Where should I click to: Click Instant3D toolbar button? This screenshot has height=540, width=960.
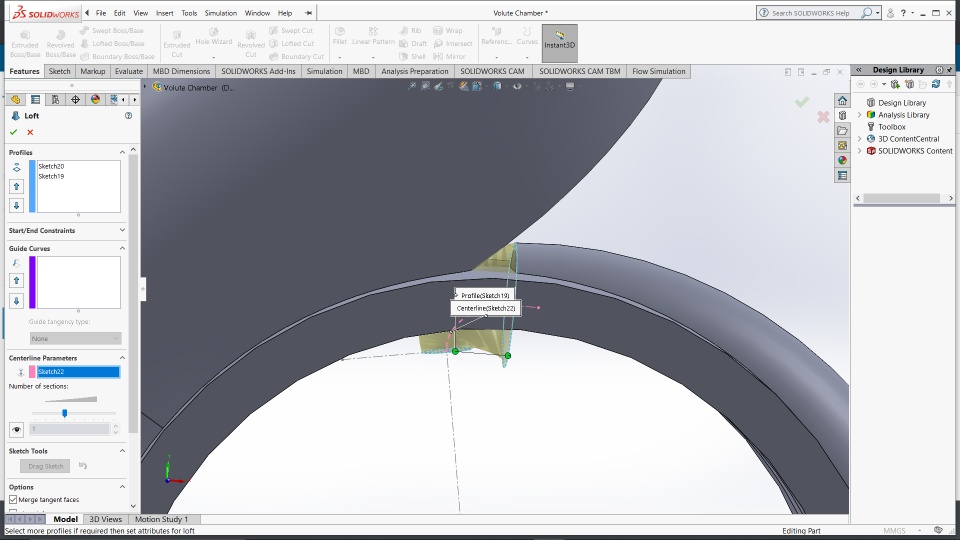point(560,43)
